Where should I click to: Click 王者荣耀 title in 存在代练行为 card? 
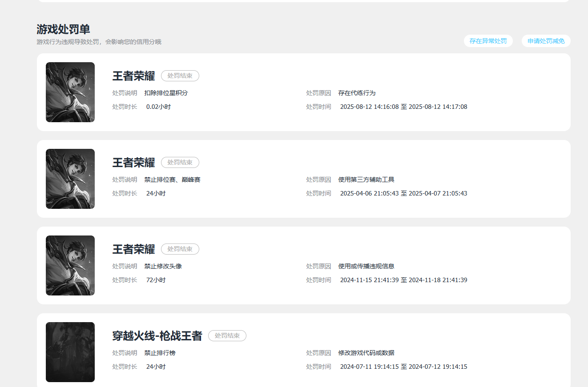click(x=133, y=76)
